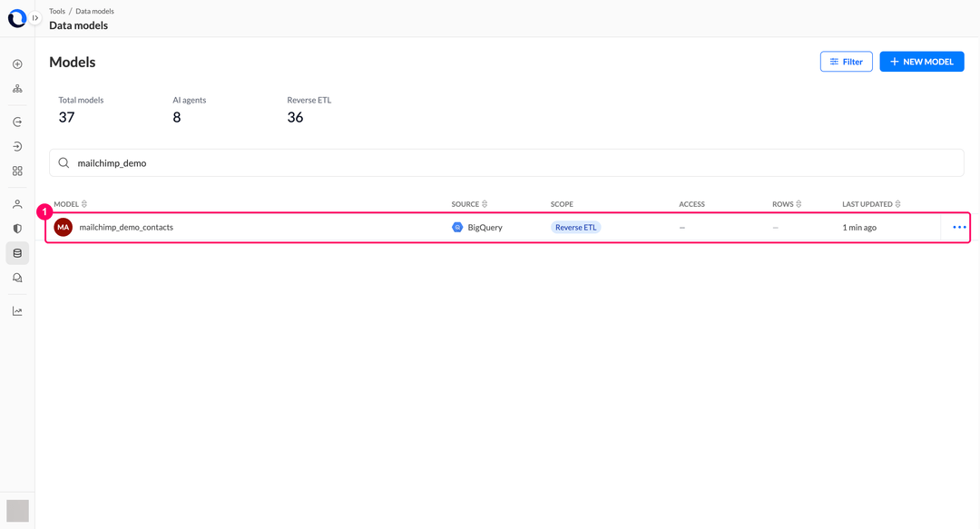Click the AI agents count 8
Screen dimensions: 980x529
pos(177,117)
